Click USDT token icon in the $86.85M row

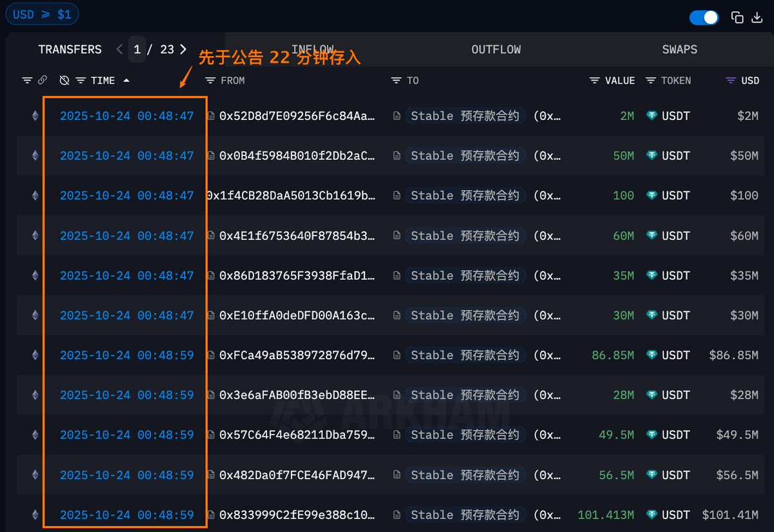(x=652, y=355)
